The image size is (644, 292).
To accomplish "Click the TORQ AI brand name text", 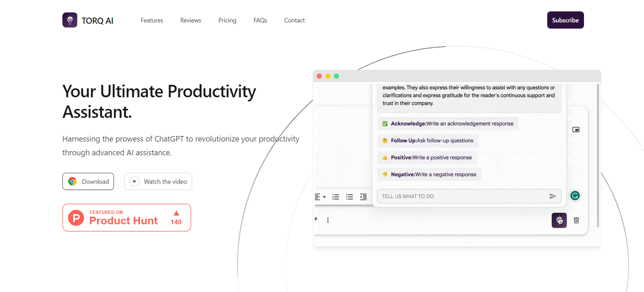I will [x=97, y=21].
